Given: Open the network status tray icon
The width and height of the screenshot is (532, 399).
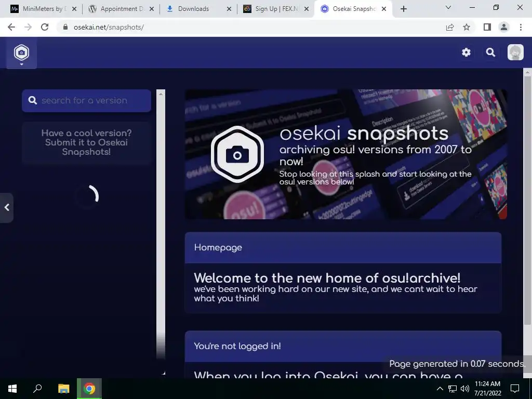Looking at the screenshot, I should pos(453,389).
